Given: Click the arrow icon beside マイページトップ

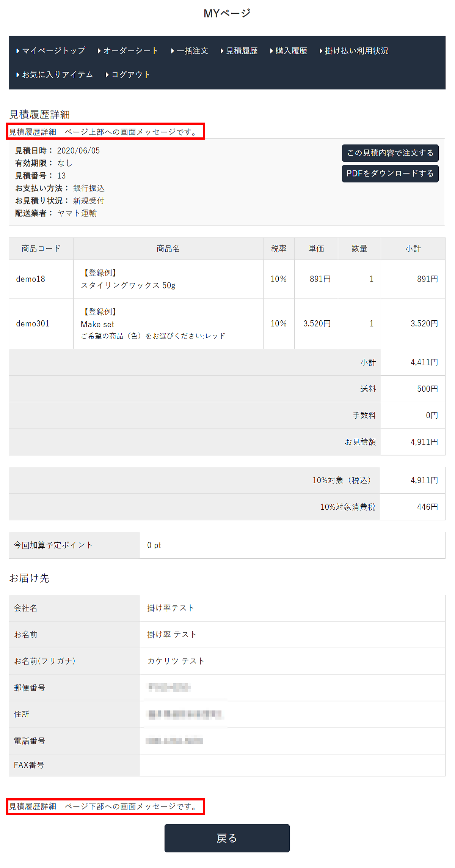Looking at the screenshot, I should coord(18,51).
